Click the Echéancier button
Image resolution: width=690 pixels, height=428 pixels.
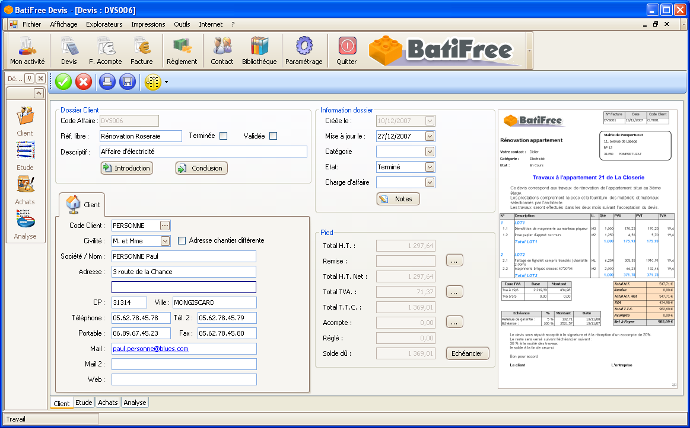[x=466, y=353]
